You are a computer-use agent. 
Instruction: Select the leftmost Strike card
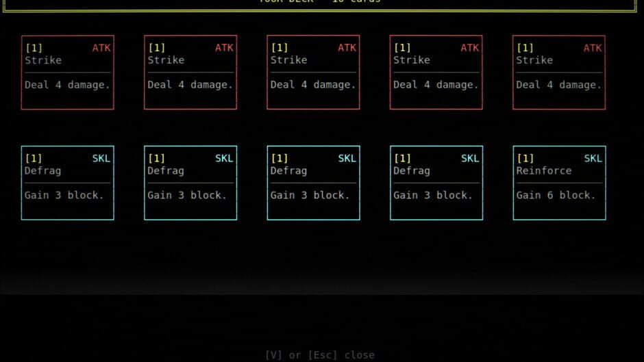(67, 73)
